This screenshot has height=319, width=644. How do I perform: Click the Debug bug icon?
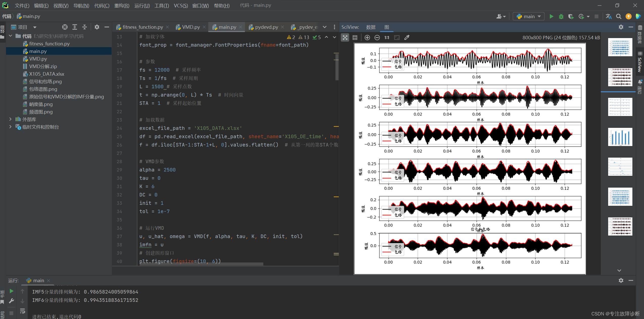click(561, 16)
